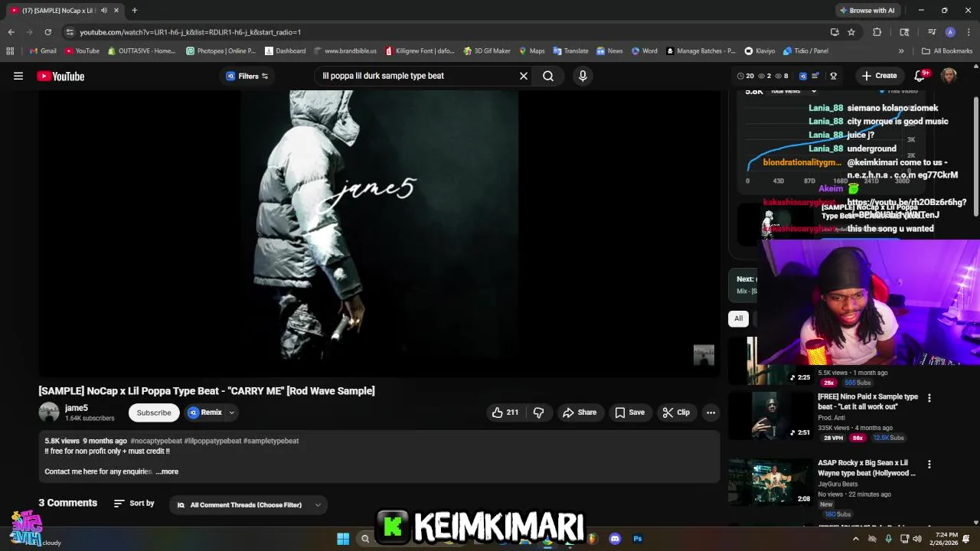980x551 pixels.
Task: Open Photoshop from the taskbar
Action: [x=637, y=539]
